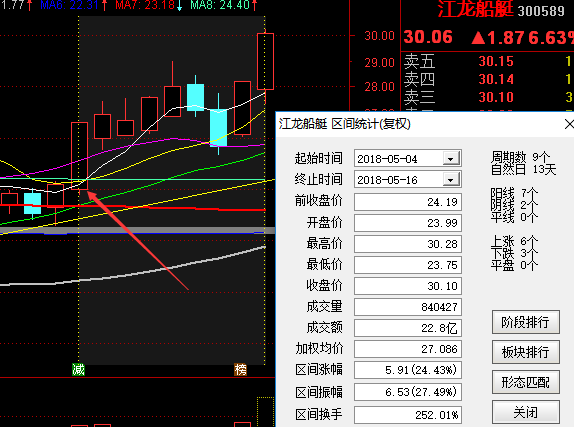Click the 最高价 value field 30.28
This screenshot has width=574, height=427.
click(x=408, y=244)
